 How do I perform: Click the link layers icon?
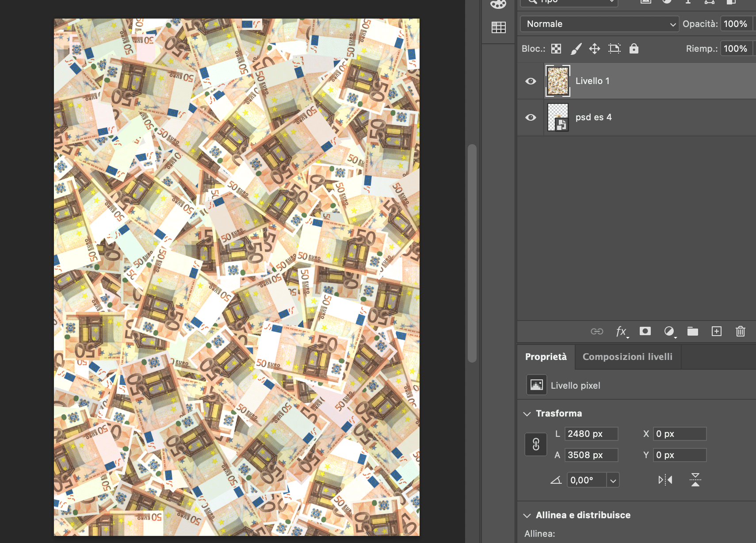pyautogui.click(x=597, y=331)
